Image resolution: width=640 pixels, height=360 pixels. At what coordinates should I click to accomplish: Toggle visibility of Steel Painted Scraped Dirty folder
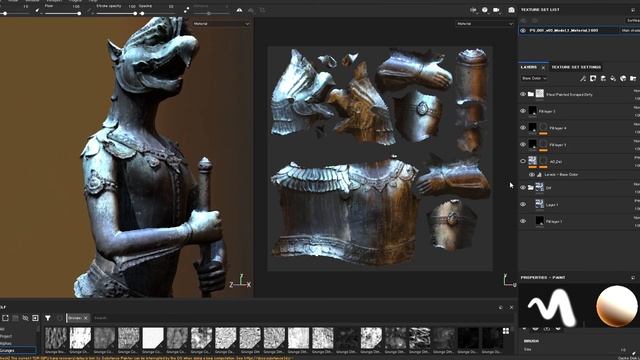click(x=523, y=94)
